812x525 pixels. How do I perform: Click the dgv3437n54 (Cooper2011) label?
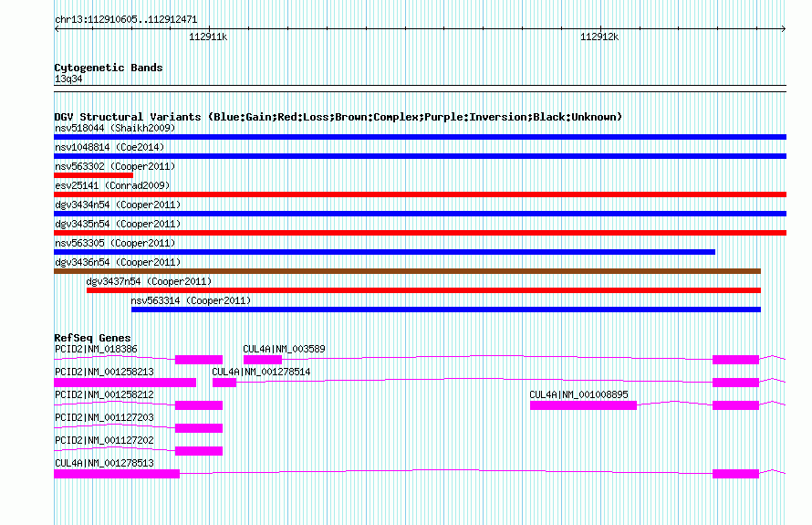click(149, 281)
